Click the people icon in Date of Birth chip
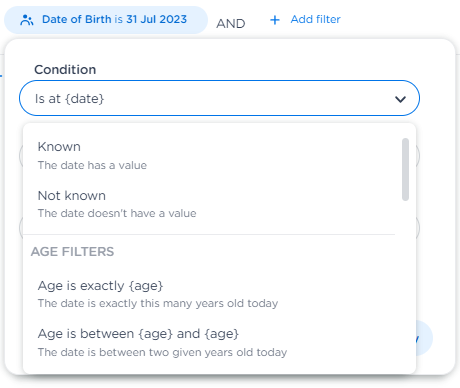Viewport: 460px width, 388px height. 27,20
